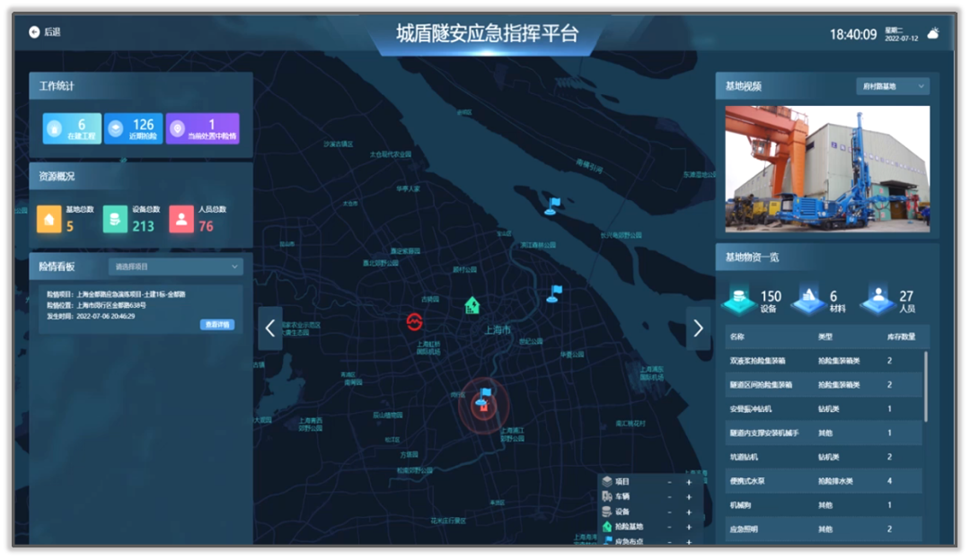The width and height of the screenshot is (970, 560).
Task: Open the base video thumbnail of drilling rig
Action: tap(827, 169)
